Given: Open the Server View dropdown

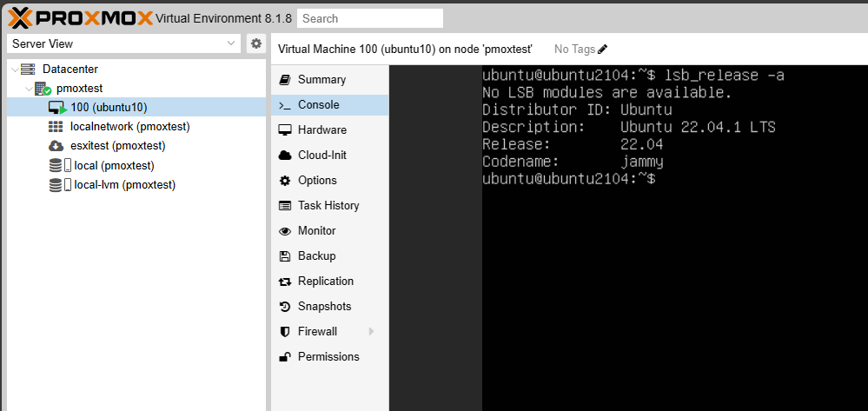Looking at the screenshot, I should (123, 43).
